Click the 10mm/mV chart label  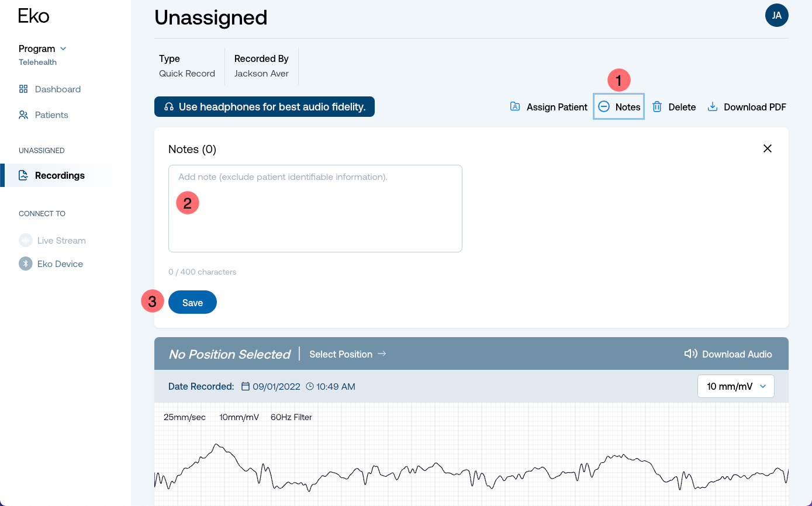[239, 417]
